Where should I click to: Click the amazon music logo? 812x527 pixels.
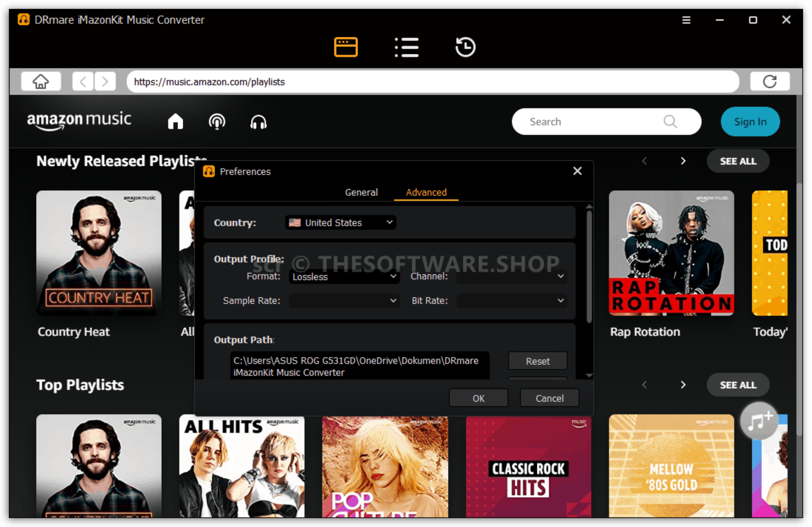(x=79, y=121)
